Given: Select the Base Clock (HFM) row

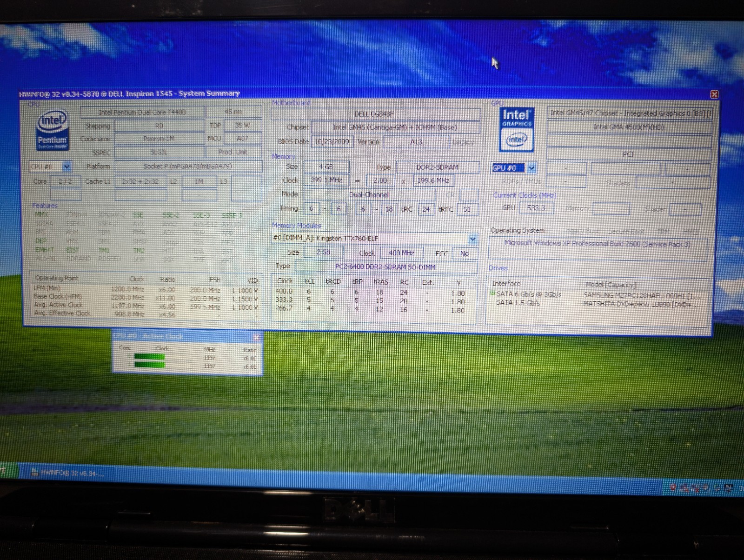Looking at the screenshot, I should click(x=146, y=297).
